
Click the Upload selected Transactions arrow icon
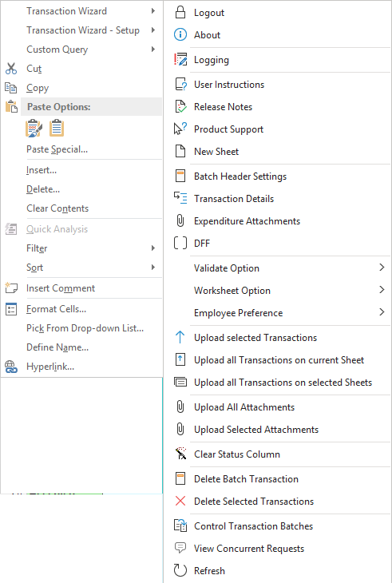(180, 337)
